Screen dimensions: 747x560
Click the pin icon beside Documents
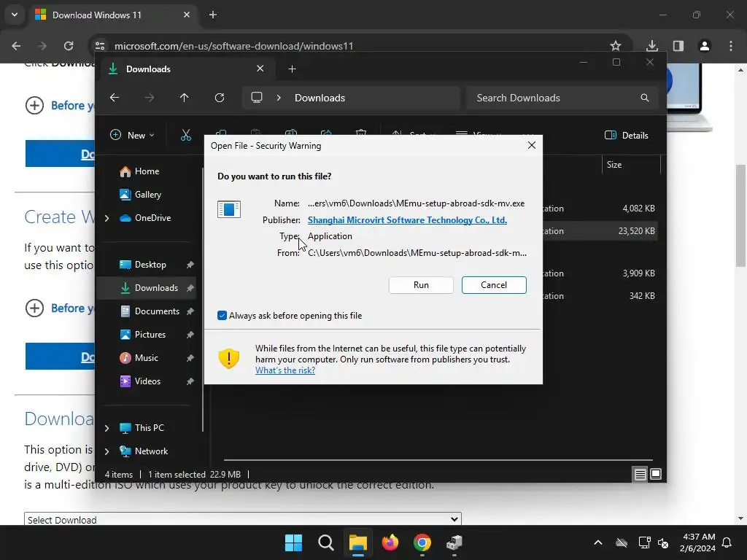tap(190, 311)
